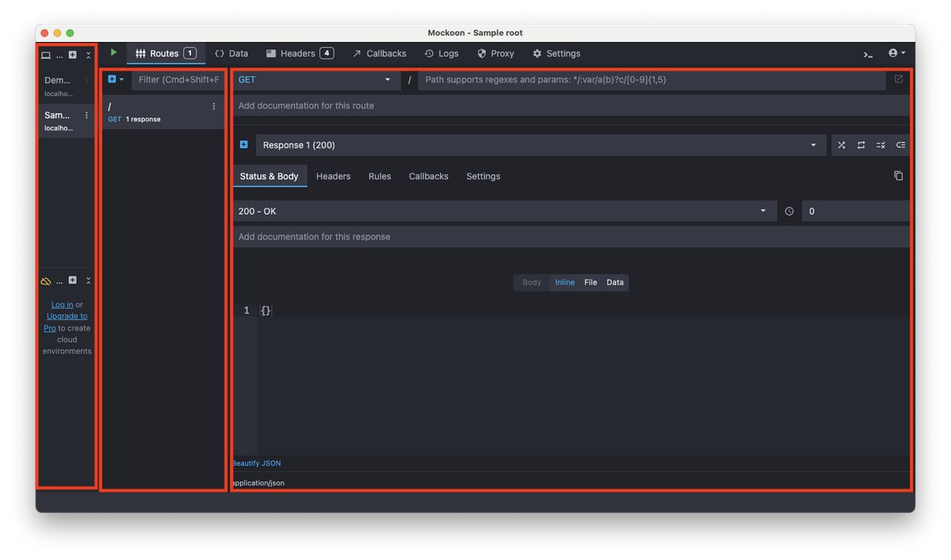
Task: Open the Response 1 (200) dropdown
Action: (540, 145)
